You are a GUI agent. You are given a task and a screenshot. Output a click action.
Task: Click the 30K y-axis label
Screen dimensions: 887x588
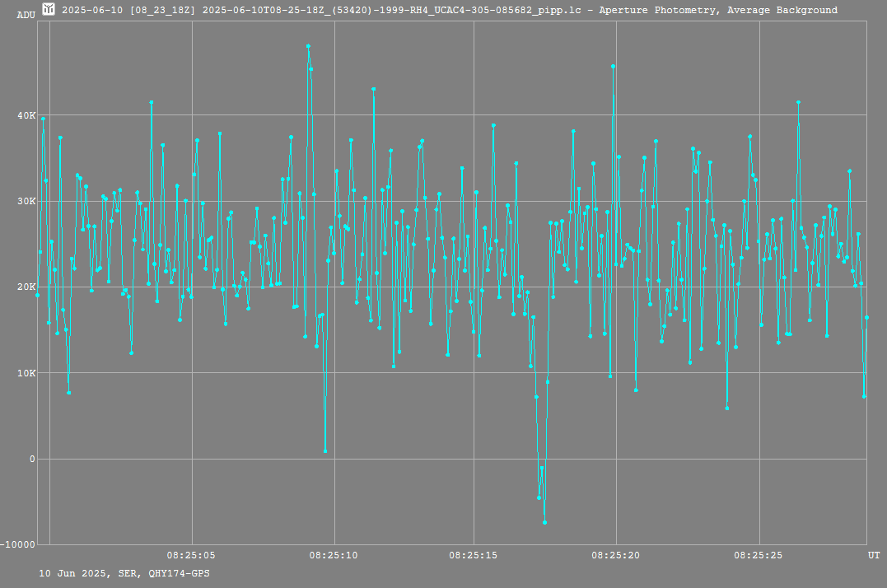coord(26,201)
